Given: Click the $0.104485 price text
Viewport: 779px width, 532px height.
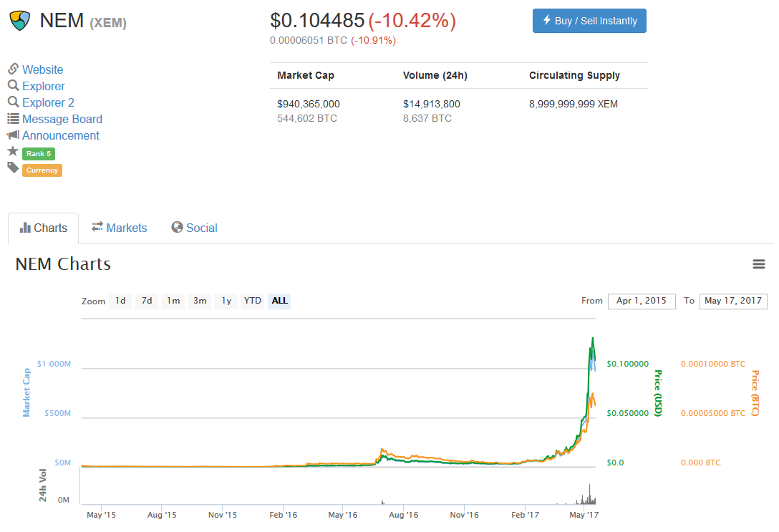Looking at the screenshot, I should [317, 20].
